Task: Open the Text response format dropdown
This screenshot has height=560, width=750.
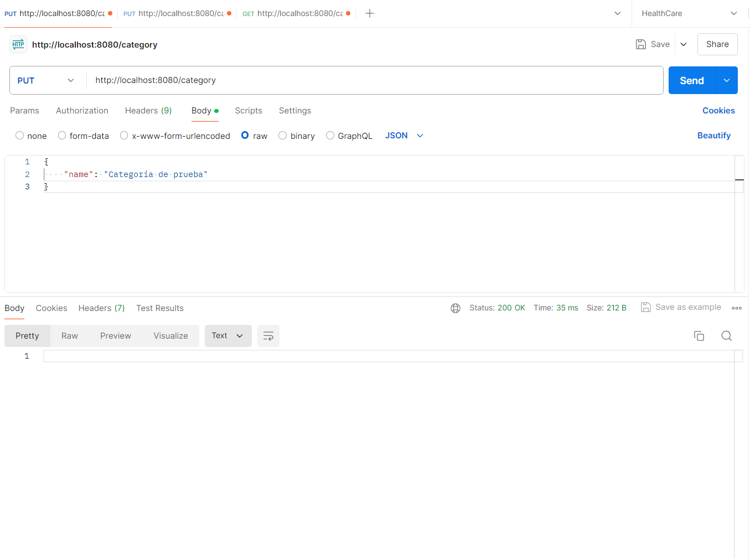Action: [227, 336]
